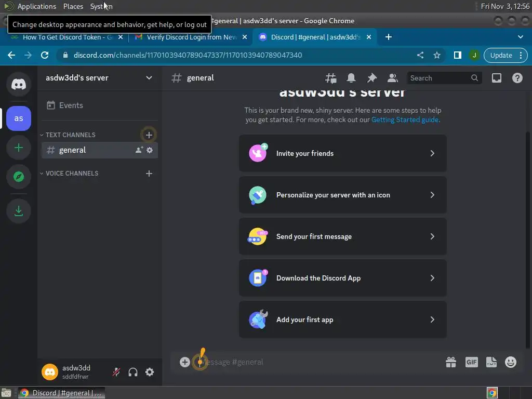Expand Add your first app card
This screenshot has height=399, width=532.
click(x=343, y=320)
